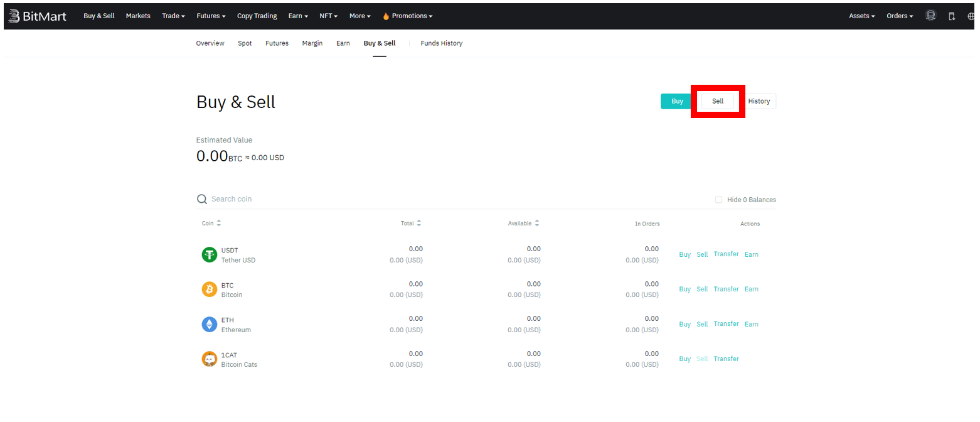This screenshot has height=422, width=980.
Task: Click the In Orders column header
Action: (647, 224)
